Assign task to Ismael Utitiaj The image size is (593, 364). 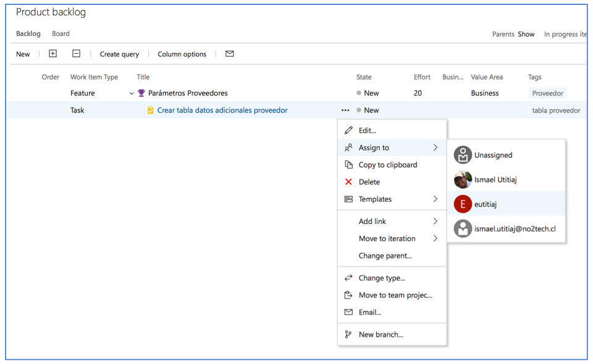click(507, 180)
